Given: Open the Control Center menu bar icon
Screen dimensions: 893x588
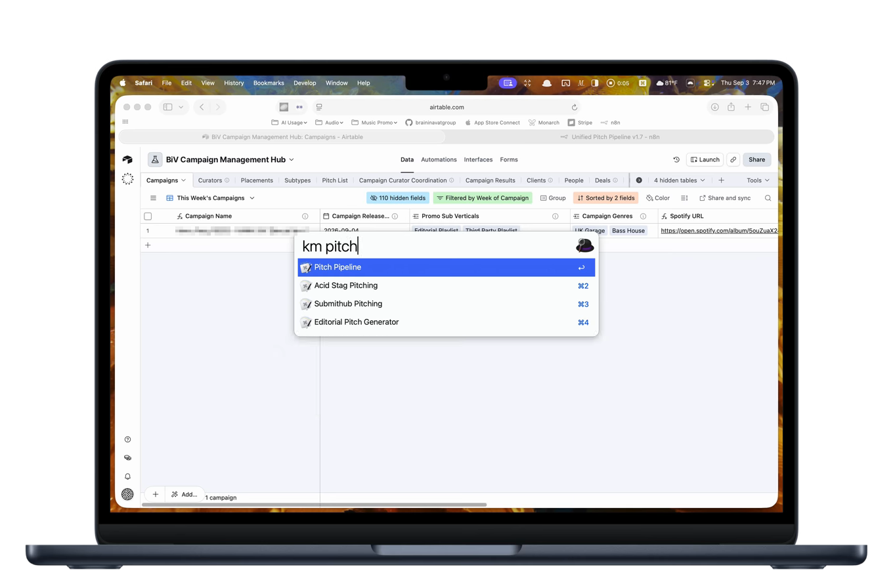Looking at the screenshot, I should pos(707,83).
